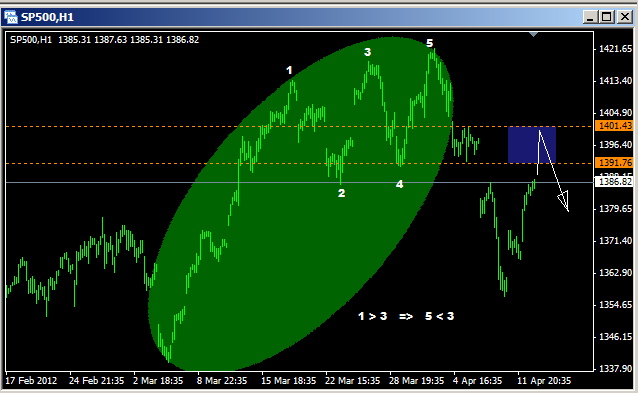Select the blue rectangle on chart
The height and width of the screenshot is (393, 639).
532,145
